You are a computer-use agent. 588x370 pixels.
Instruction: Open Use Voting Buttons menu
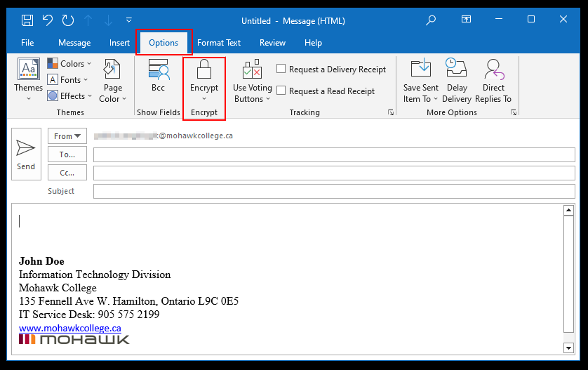(x=252, y=81)
